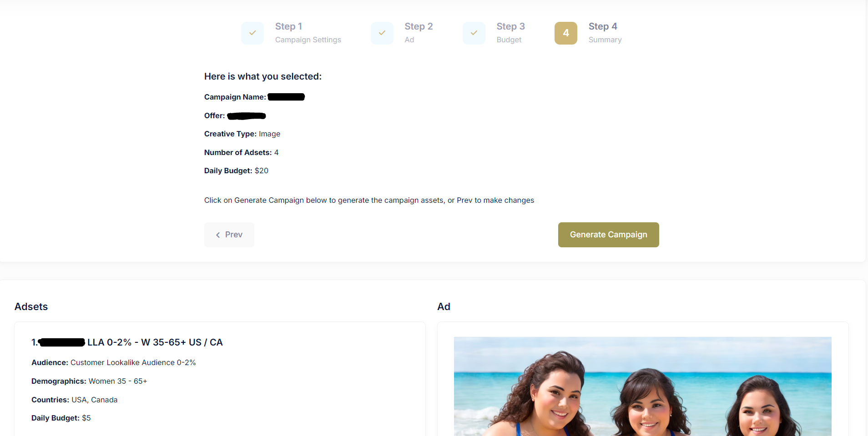The height and width of the screenshot is (436, 868).
Task: Click the 'Creative Type: Image' line
Action: click(242, 134)
